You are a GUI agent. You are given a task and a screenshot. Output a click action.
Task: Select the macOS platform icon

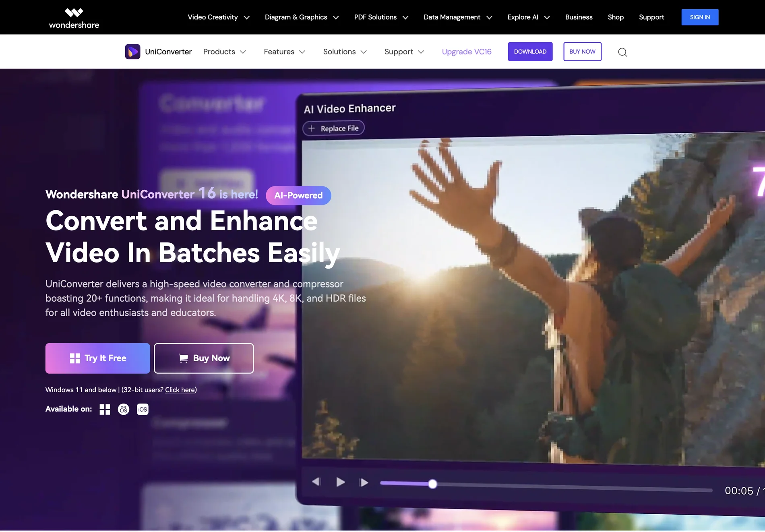(124, 410)
